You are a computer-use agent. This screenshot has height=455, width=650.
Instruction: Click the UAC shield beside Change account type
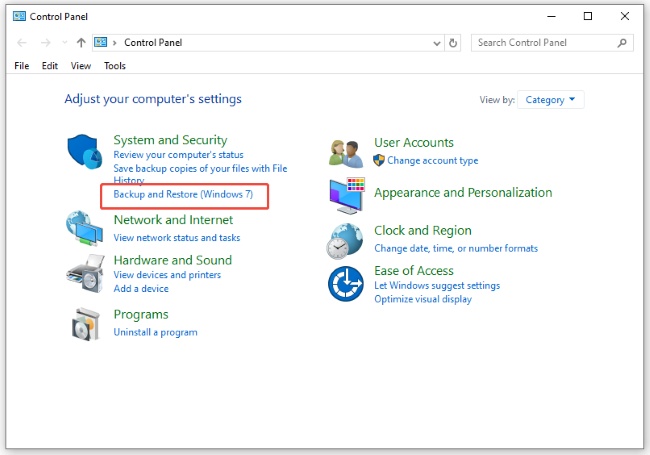click(379, 160)
